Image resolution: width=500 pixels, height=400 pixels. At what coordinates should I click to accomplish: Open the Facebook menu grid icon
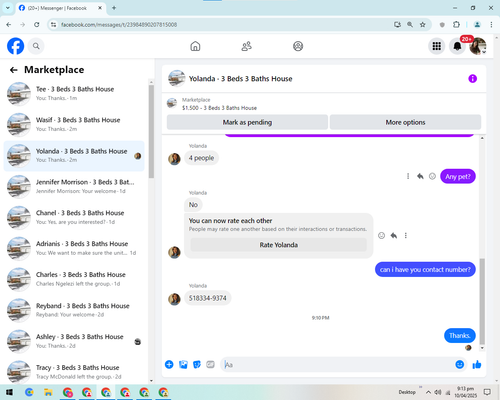(437, 46)
